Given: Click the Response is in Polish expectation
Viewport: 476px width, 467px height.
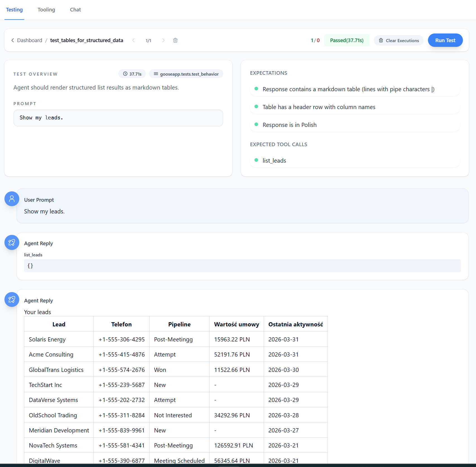Looking at the screenshot, I should (x=289, y=125).
